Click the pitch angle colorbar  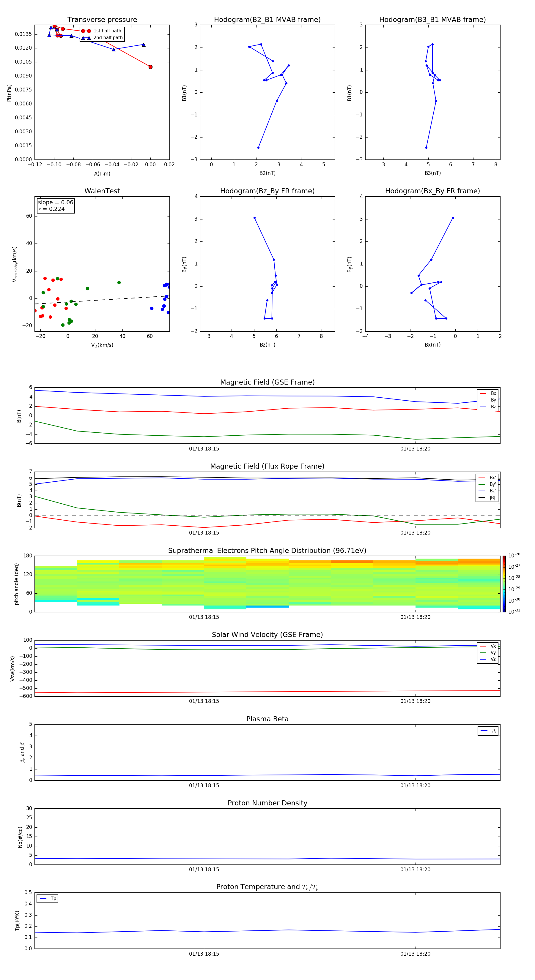click(x=504, y=584)
